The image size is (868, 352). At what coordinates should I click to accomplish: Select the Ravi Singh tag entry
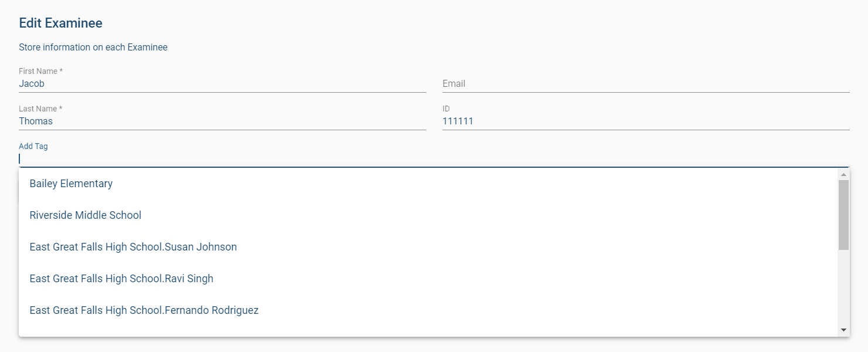coord(121,279)
